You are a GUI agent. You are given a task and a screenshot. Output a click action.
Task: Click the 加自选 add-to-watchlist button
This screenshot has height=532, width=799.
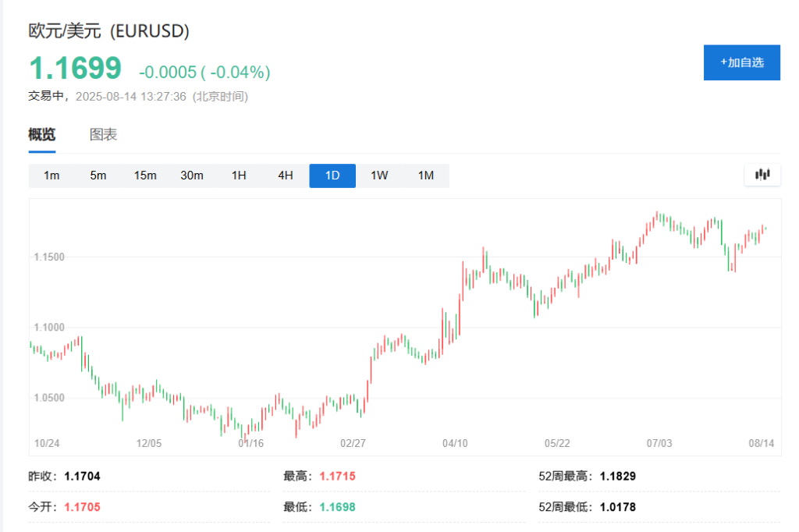(741, 62)
